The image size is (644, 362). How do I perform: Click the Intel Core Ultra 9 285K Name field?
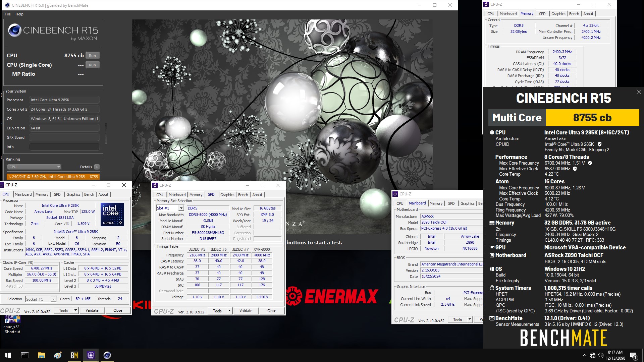click(x=60, y=205)
